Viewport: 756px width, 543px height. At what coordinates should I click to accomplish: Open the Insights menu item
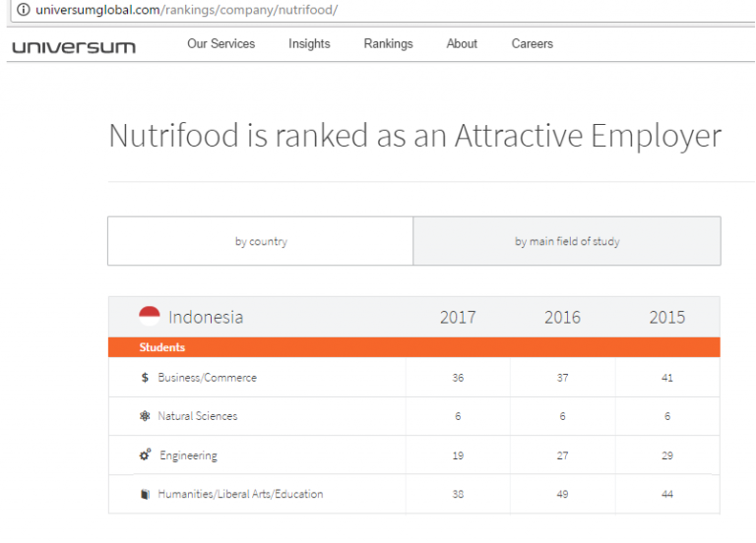pyautogui.click(x=309, y=44)
